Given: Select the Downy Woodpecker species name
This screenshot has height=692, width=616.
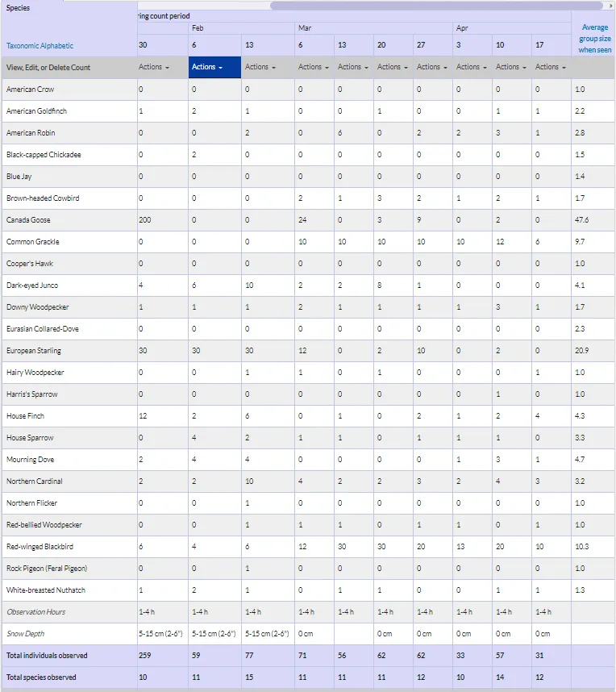Looking at the screenshot, I should click(38, 307).
